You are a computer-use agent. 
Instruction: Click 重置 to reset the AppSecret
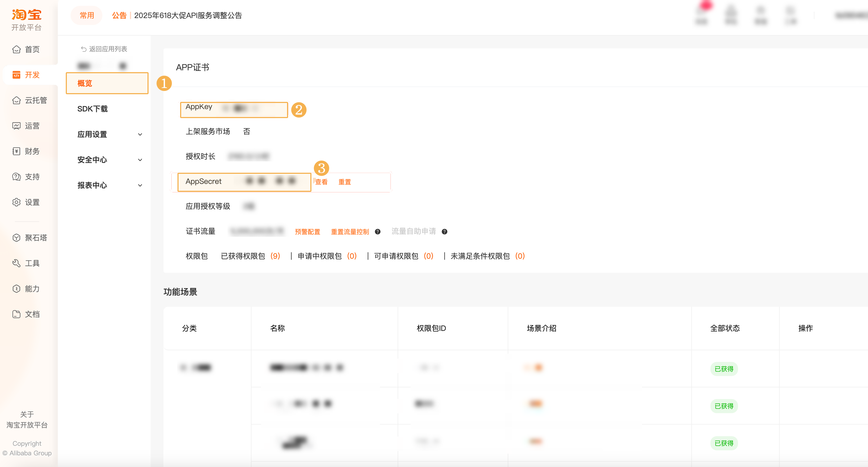tap(344, 182)
